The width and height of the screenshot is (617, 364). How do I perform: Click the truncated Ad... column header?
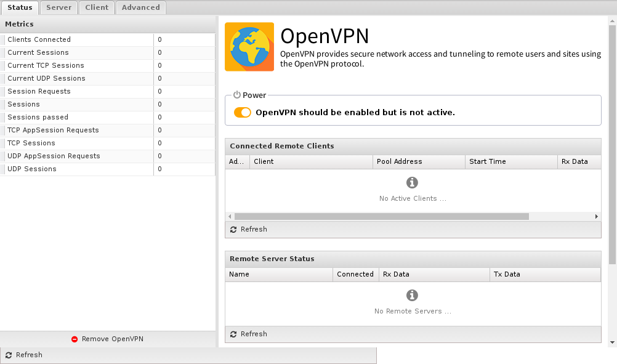(x=237, y=162)
